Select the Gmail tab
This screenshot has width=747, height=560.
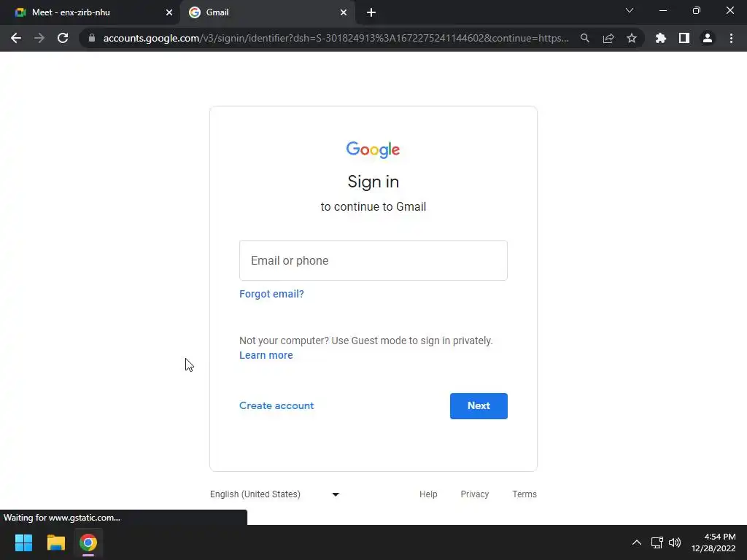point(268,12)
